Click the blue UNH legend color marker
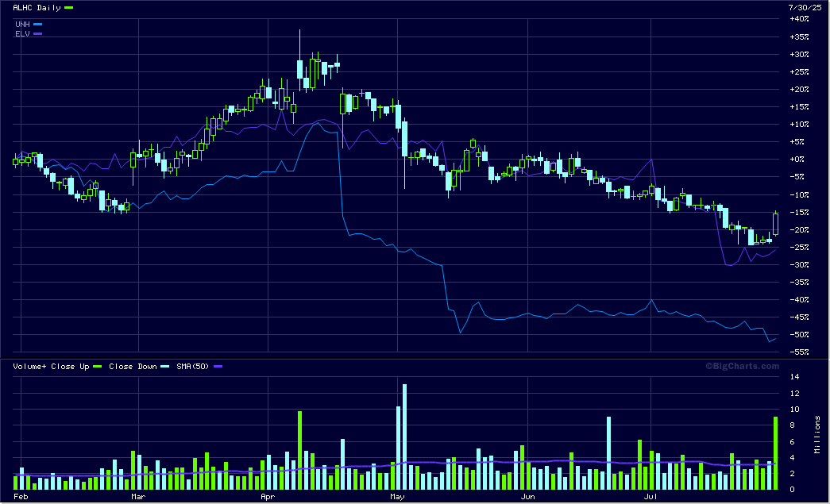The height and width of the screenshot is (504, 830). point(37,25)
